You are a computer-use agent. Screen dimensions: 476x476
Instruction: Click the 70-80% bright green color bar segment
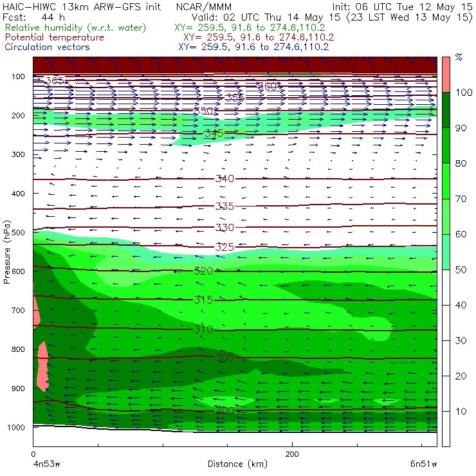pyautogui.click(x=446, y=181)
